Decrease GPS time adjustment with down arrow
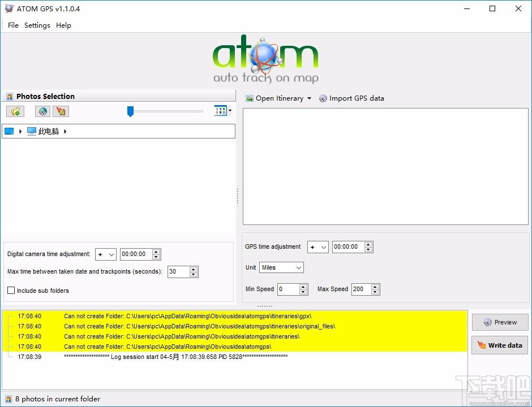This screenshot has width=532, height=407. point(368,249)
